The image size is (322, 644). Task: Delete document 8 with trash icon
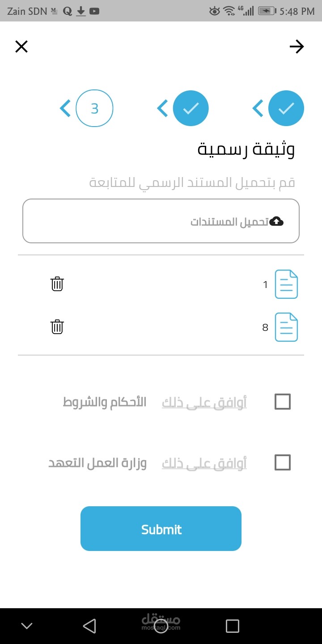pos(57,327)
